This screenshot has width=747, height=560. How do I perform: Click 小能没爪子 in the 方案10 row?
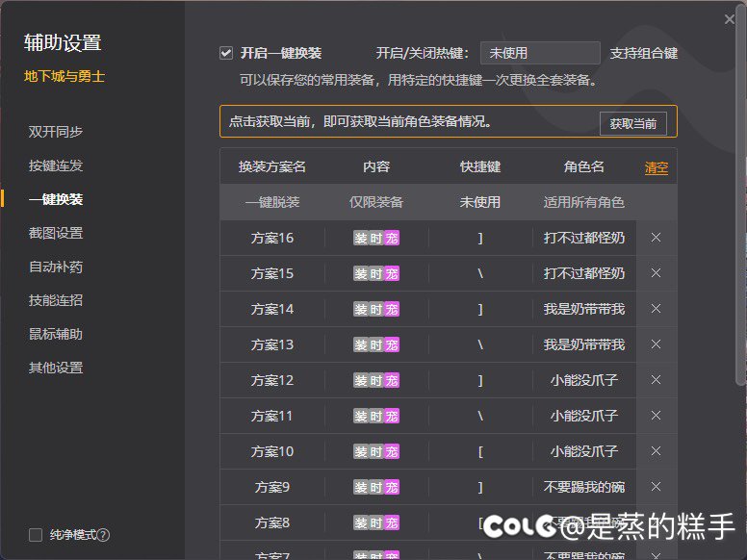pyautogui.click(x=584, y=451)
